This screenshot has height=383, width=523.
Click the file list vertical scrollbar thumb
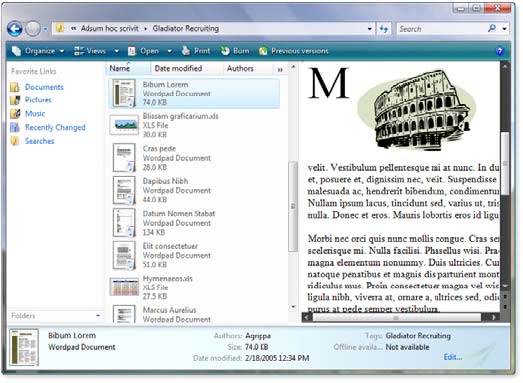pyautogui.click(x=293, y=207)
